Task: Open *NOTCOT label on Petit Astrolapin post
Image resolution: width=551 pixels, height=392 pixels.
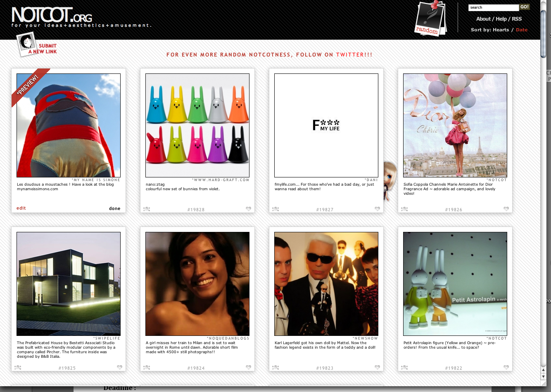Action: (497, 338)
